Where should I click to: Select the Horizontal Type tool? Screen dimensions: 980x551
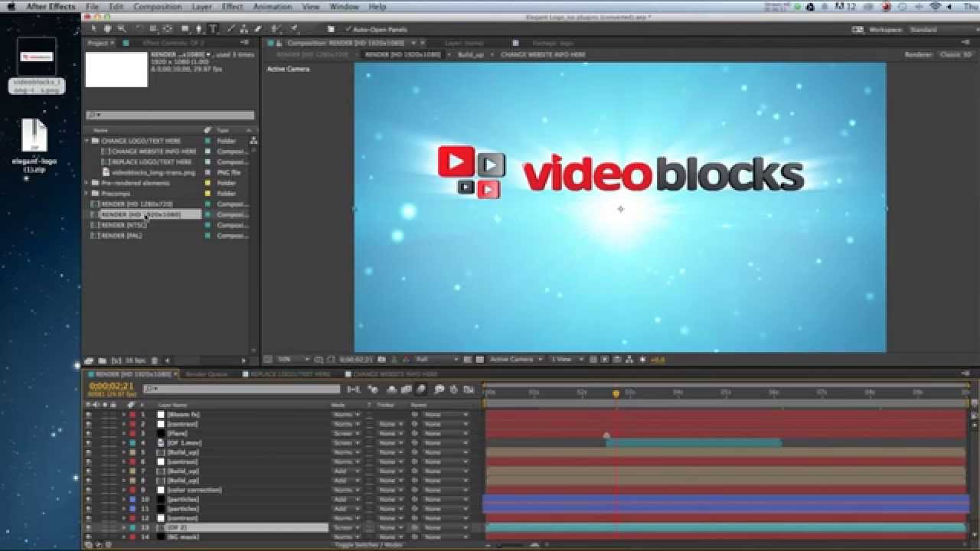(213, 29)
